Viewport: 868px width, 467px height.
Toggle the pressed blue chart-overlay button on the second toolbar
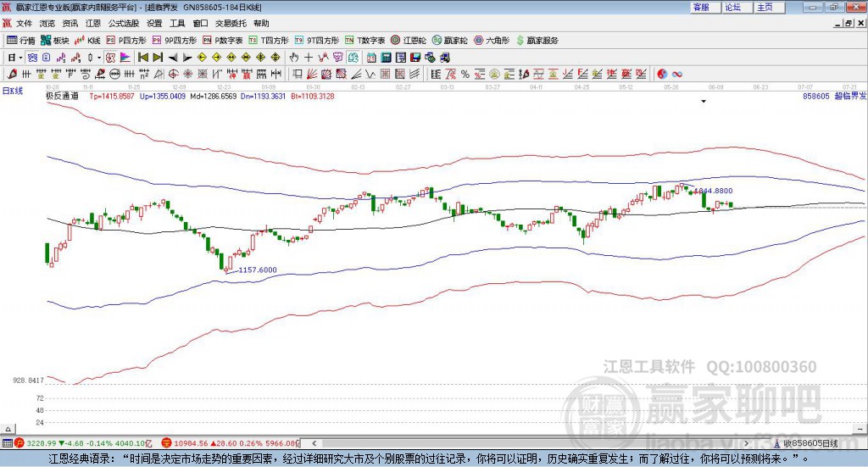(x=32, y=58)
